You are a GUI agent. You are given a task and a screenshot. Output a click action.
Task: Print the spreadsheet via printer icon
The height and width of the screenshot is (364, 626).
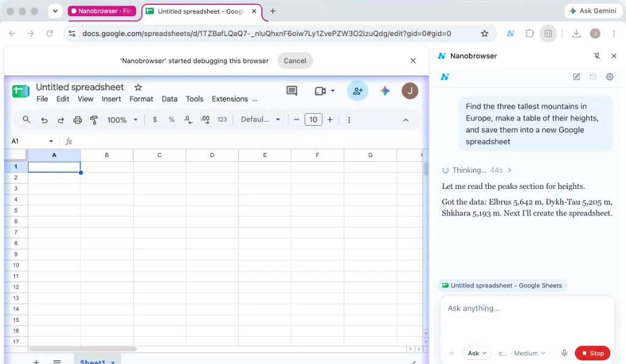(78, 120)
